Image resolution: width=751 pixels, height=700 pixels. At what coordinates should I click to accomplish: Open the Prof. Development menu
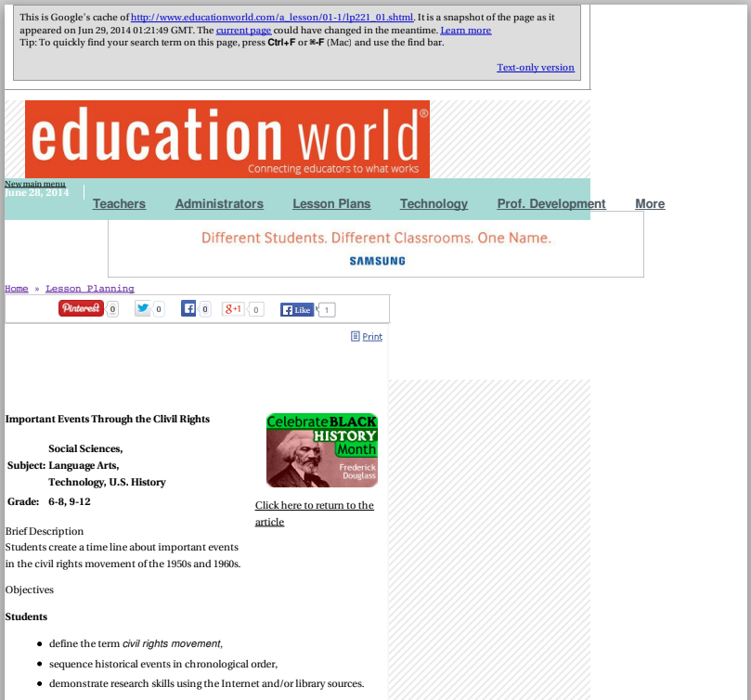tap(550, 203)
